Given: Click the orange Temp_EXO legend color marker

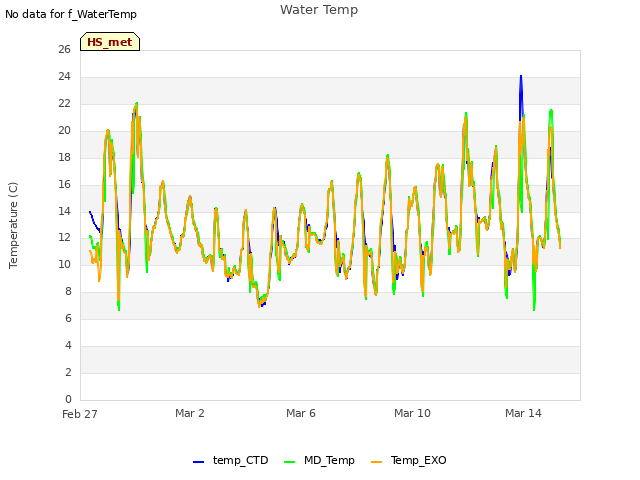Looking at the screenshot, I should pos(376,462).
